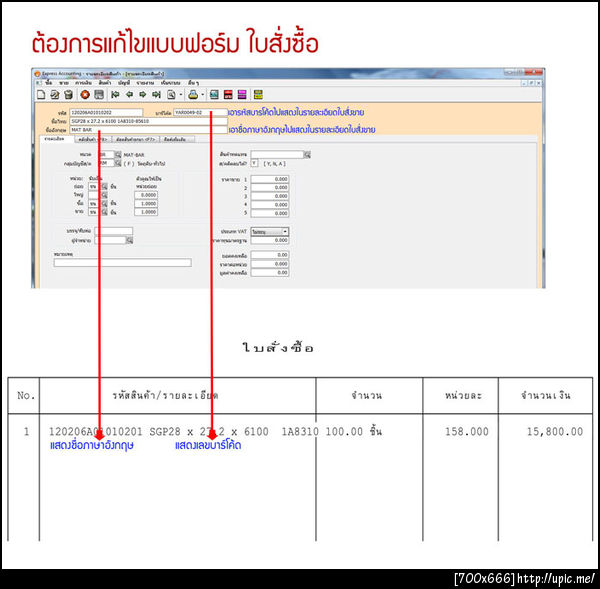Click the upic.me link at bottom
The width and height of the screenshot is (600, 589).
pos(555,578)
